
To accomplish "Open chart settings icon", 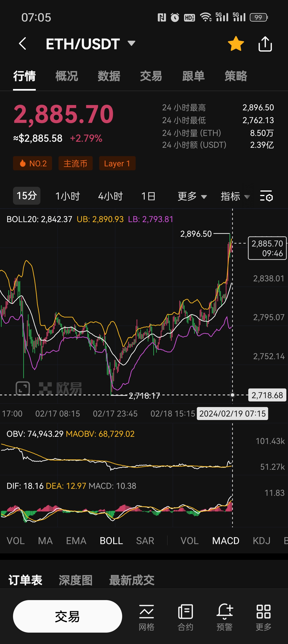I will tap(266, 196).
